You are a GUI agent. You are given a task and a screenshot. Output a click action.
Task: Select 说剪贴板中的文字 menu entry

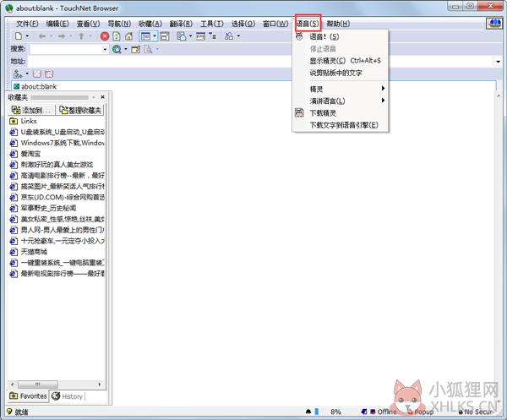click(341, 73)
